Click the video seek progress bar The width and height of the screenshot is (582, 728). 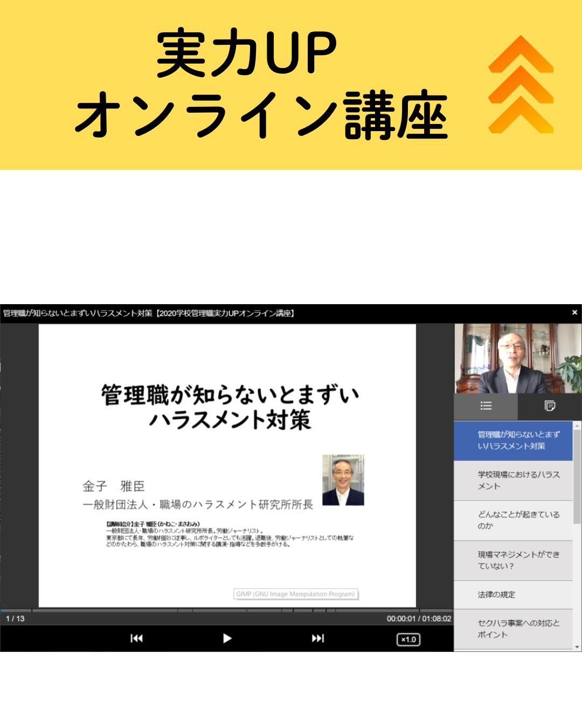click(226, 610)
